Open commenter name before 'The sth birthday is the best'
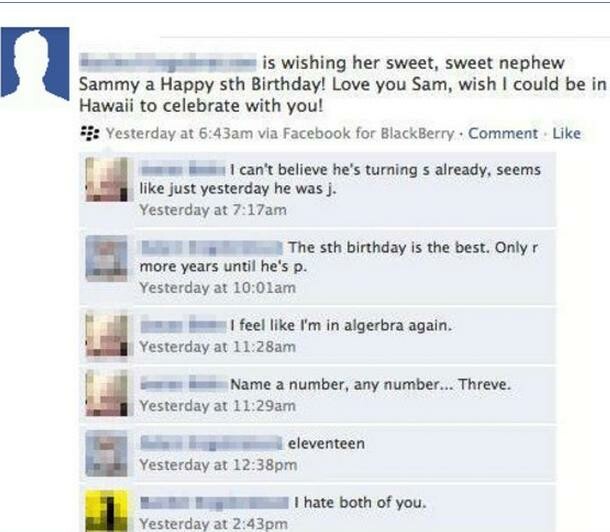610x532 pixels. [x=212, y=248]
